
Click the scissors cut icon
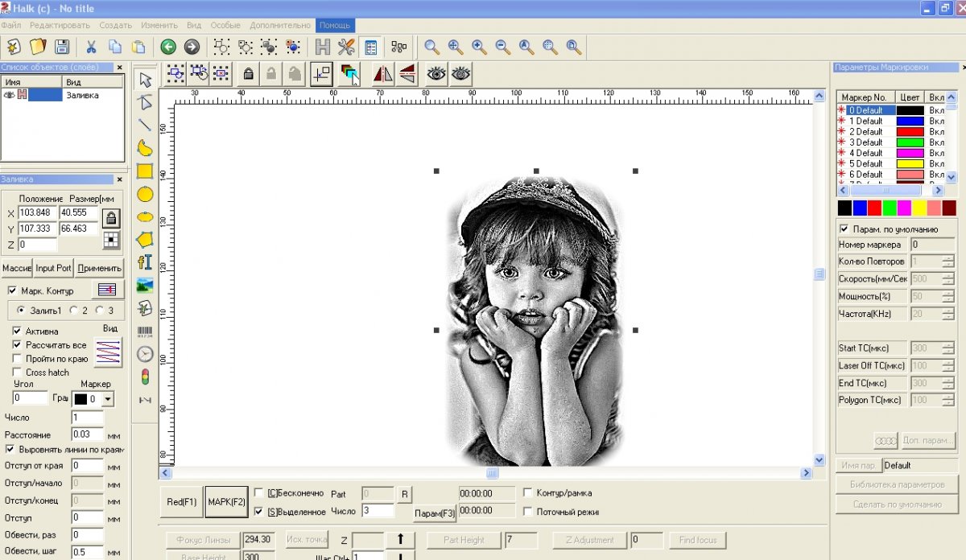pos(91,47)
